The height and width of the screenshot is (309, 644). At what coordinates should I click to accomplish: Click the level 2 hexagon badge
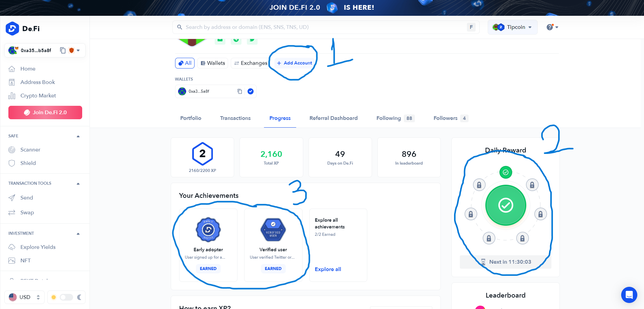pos(203,154)
